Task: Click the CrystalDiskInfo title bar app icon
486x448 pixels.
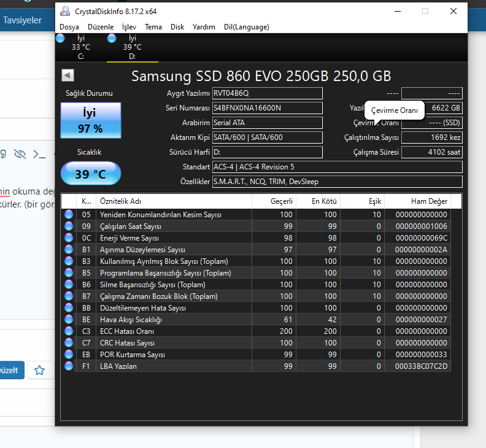Action: (66, 11)
